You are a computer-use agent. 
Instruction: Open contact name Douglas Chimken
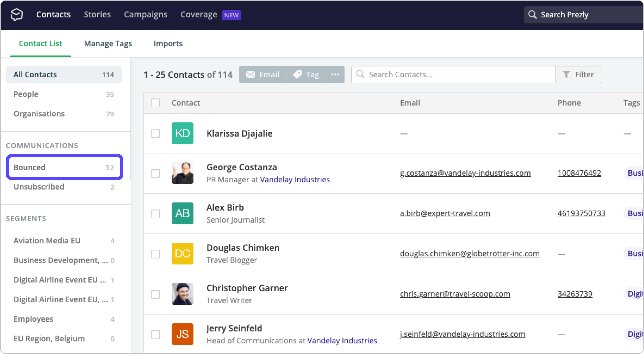click(x=243, y=248)
